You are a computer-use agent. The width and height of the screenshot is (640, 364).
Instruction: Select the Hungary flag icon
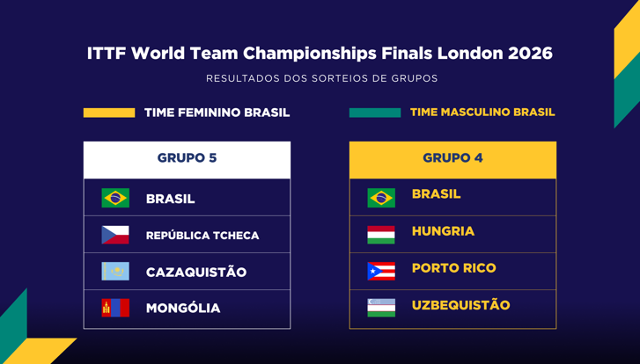381,235
